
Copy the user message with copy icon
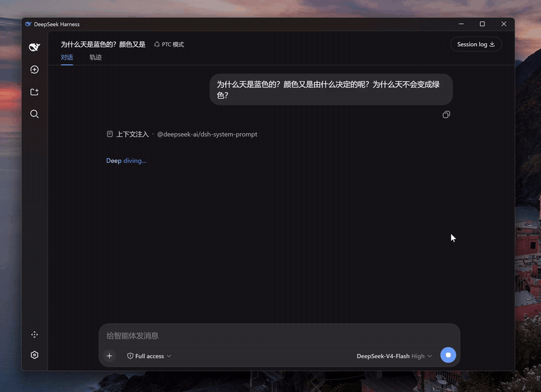click(446, 114)
